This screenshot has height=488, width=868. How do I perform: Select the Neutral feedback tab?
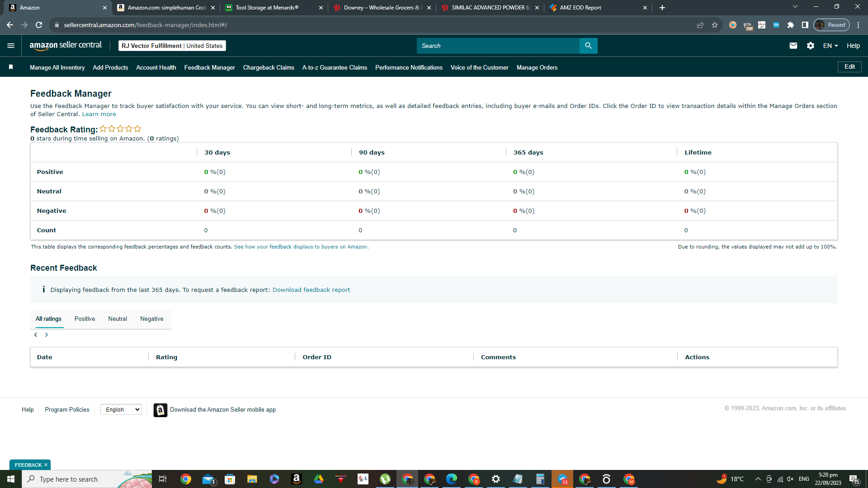[118, 319]
